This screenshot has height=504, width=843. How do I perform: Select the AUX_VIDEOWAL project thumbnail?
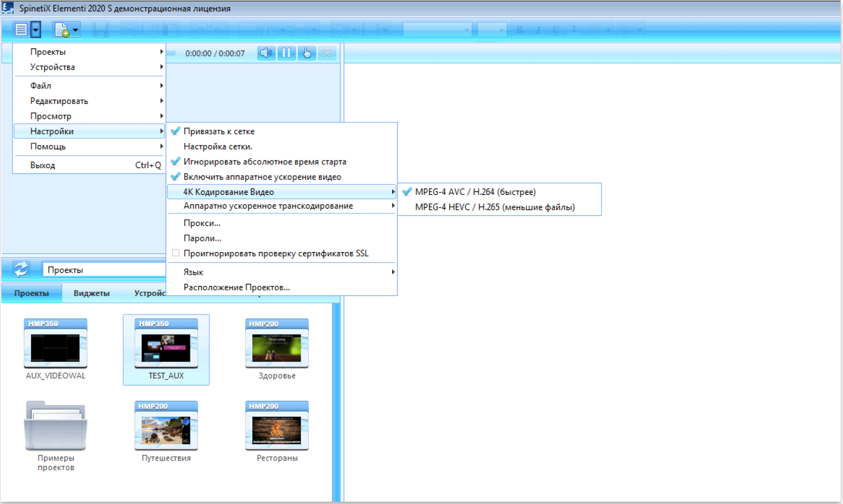[x=55, y=349]
